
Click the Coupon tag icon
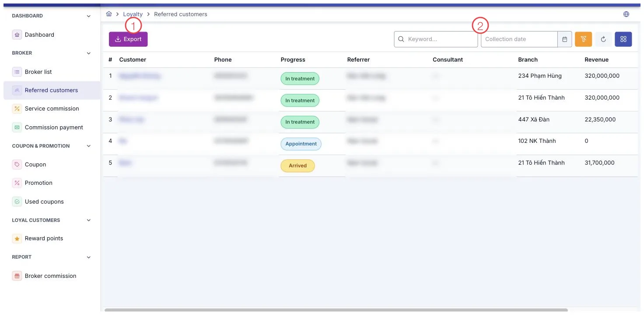[x=17, y=164]
